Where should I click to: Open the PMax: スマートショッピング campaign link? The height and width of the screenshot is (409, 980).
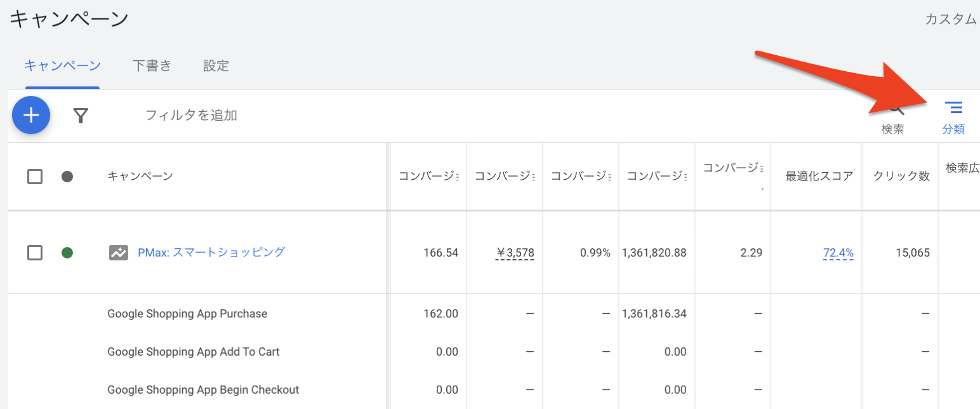211,252
